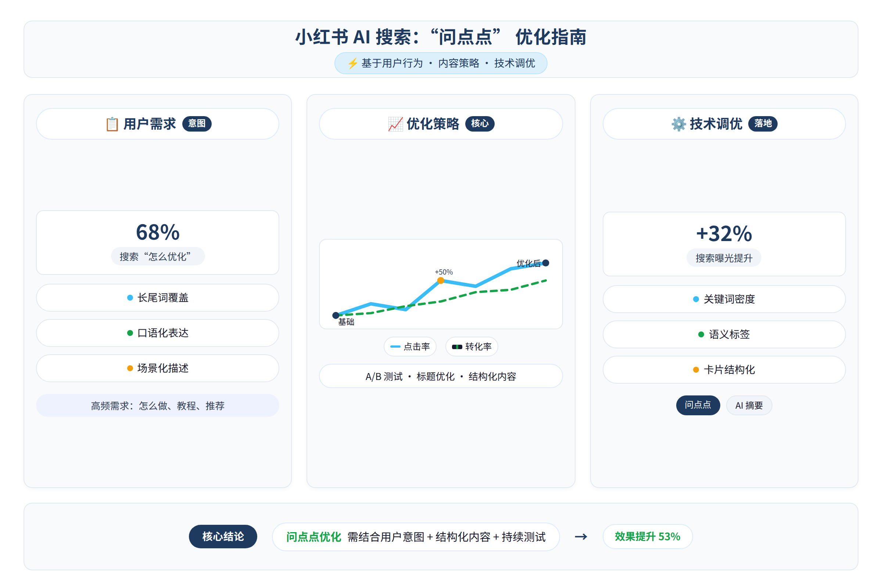
Task: Select the 意图 badge
Action: click(x=197, y=124)
